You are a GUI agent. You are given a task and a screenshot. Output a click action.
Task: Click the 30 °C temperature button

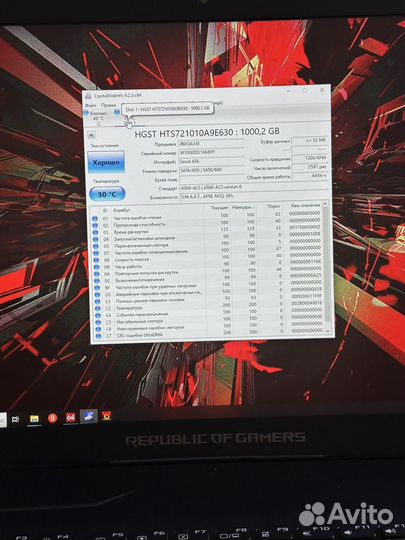pyautogui.click(x=107, y=194)
